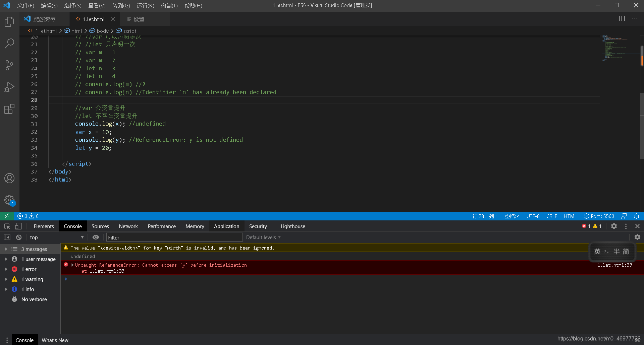Open the drawer three-dots menu beside Console
The image size is (644, 345).
(7, 340)
